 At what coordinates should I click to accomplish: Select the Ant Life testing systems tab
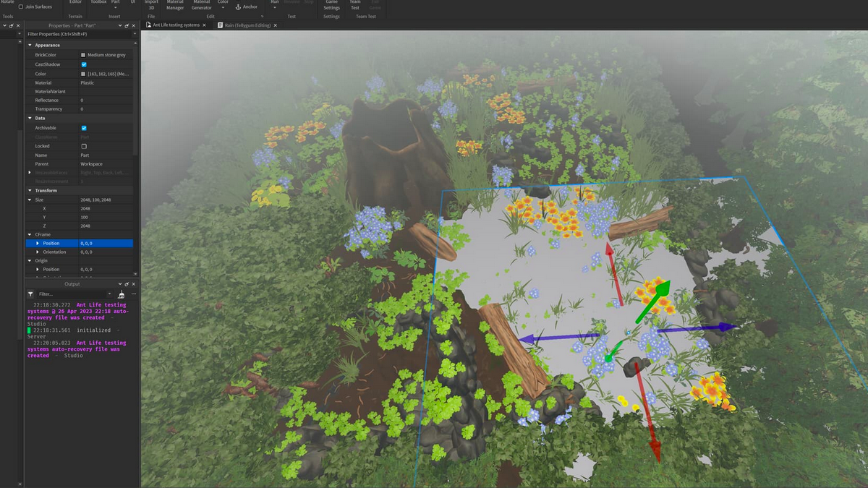pos(175,25)
